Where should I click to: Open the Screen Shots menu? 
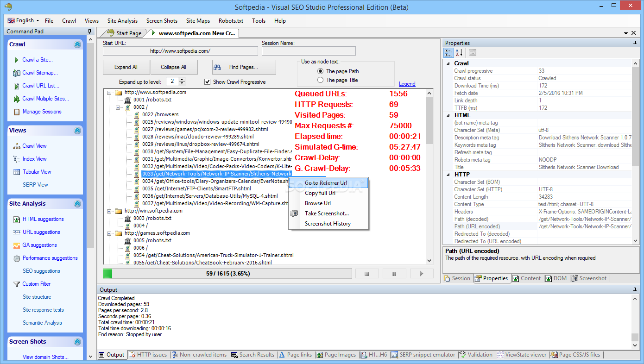(x=162, y=21)
